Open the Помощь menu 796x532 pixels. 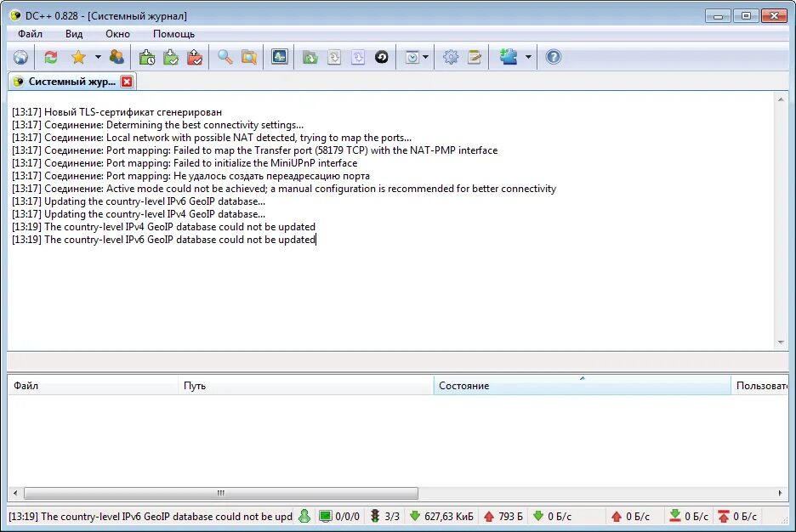tap(174, 34)
